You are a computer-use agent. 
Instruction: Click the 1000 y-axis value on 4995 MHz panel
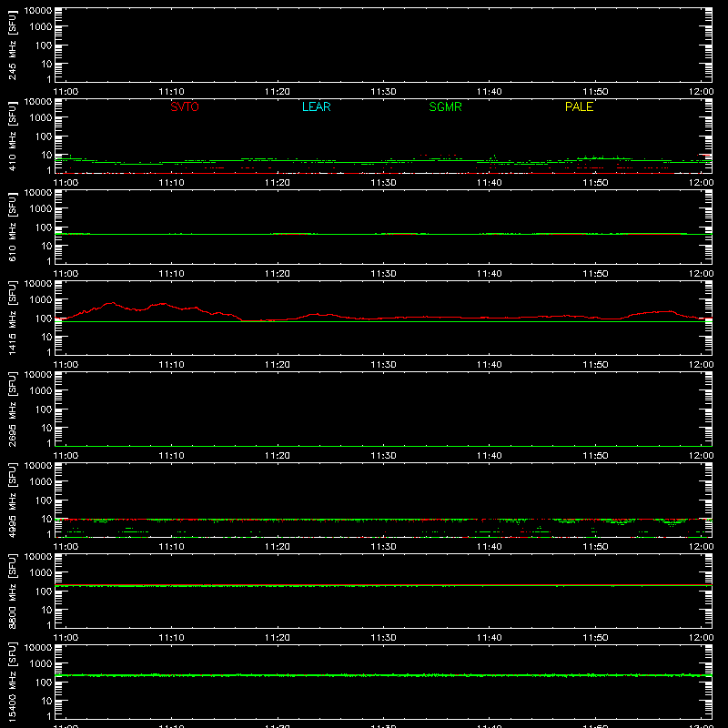pyautogui.click(x=41, y=482)
